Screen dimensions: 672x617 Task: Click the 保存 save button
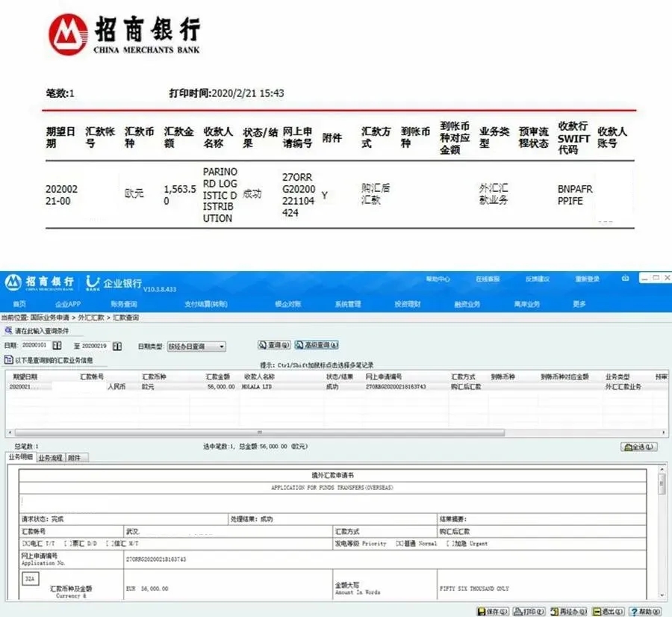[491, 611]
